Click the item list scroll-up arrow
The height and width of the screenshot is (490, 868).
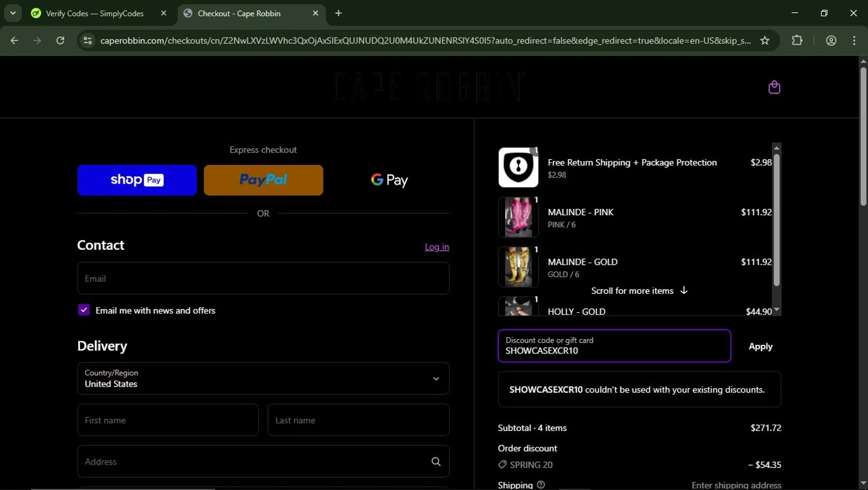777,148
